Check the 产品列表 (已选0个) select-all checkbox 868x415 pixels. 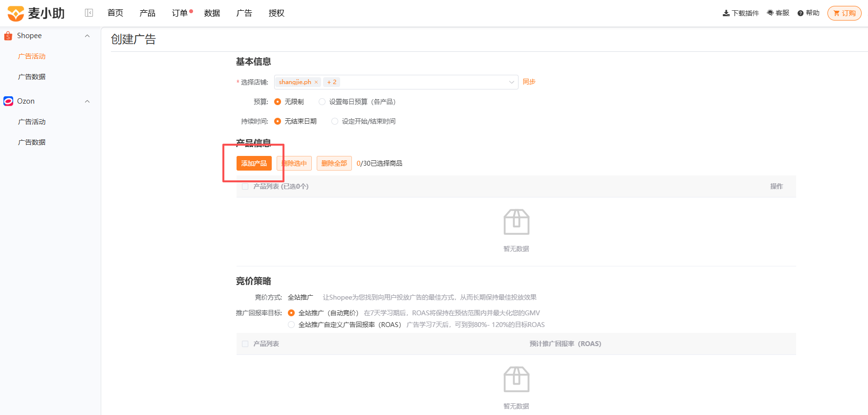point(245,186)
